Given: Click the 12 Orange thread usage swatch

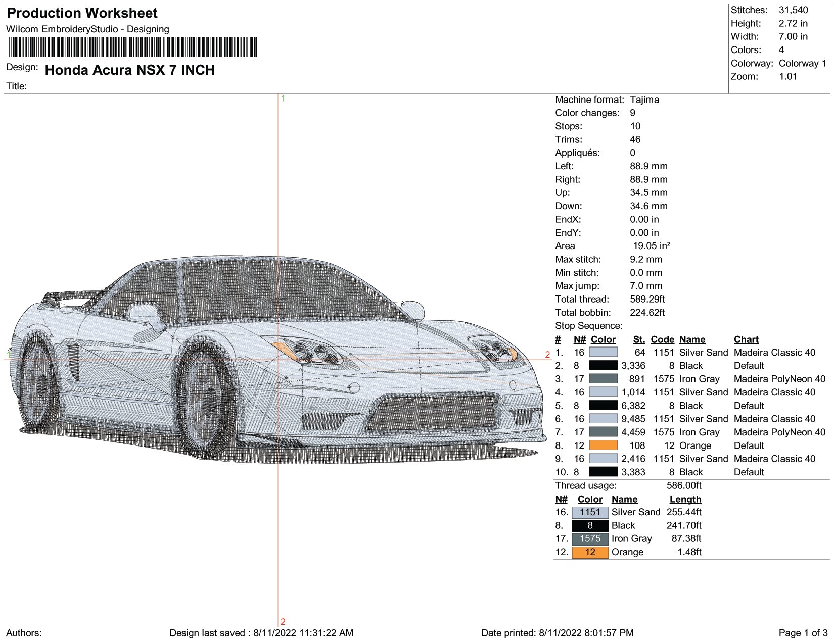Looking at the screenshot, I should pos(590,552).
